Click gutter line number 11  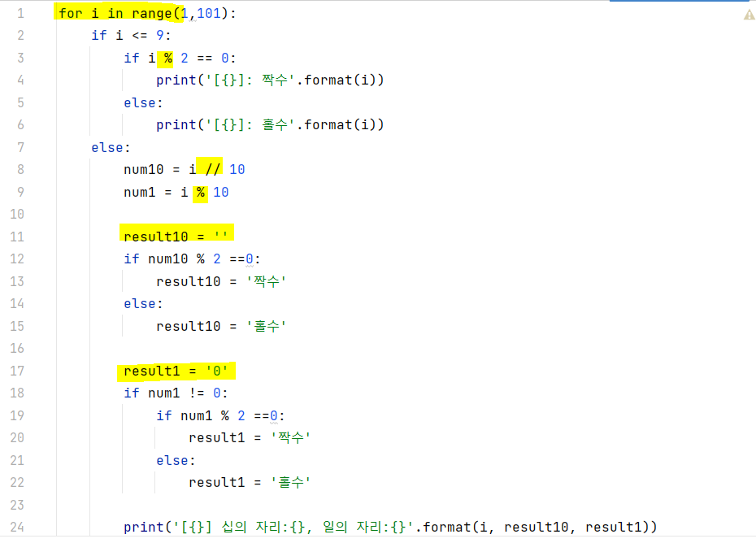pos(17,237)
